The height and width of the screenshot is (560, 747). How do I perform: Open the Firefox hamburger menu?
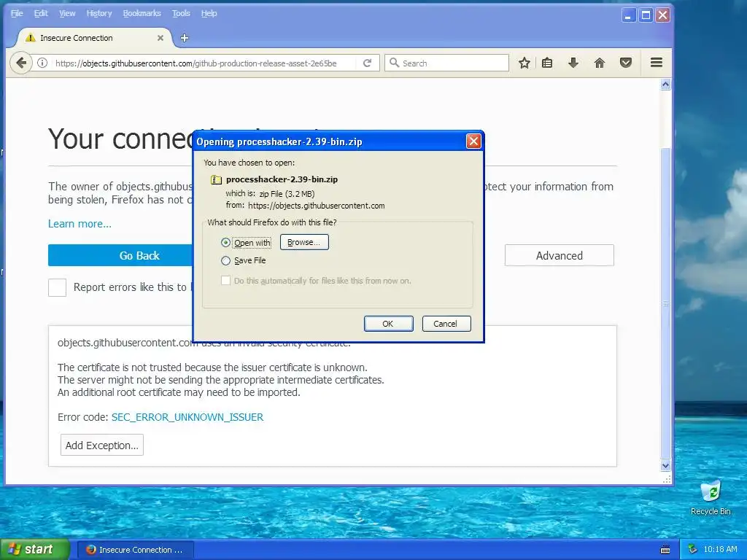click(x=656, y=63)
